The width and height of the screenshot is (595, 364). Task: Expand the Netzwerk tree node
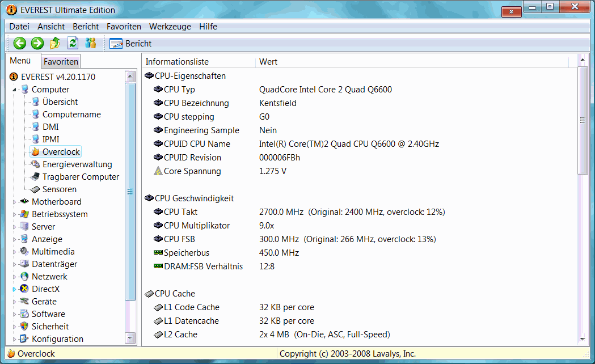click(14, 277)
